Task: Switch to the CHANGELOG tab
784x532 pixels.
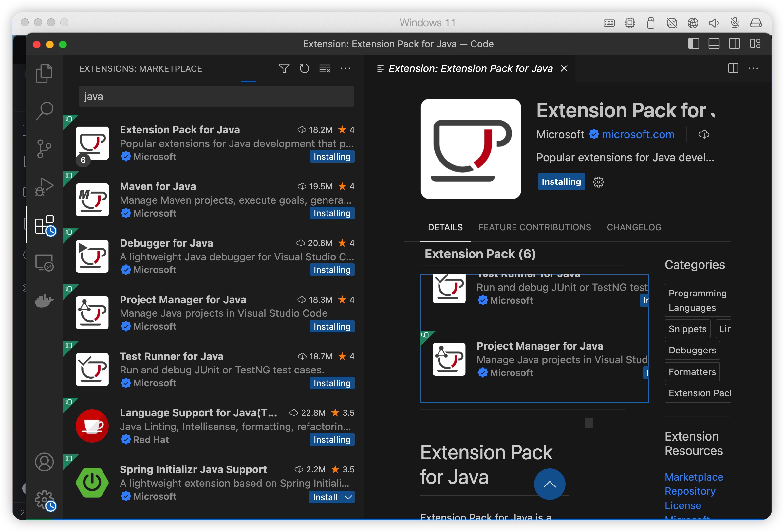Action: click(634, 227)
